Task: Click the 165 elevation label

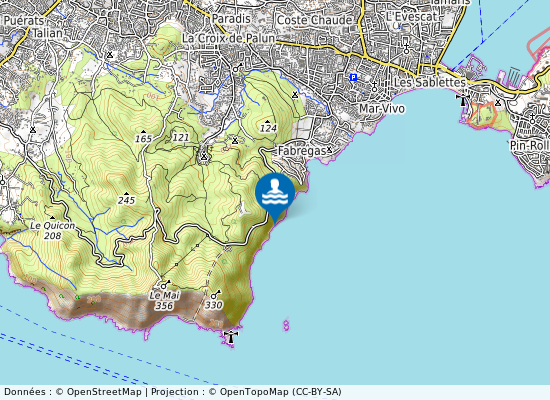Action: [x=143, y=139]
